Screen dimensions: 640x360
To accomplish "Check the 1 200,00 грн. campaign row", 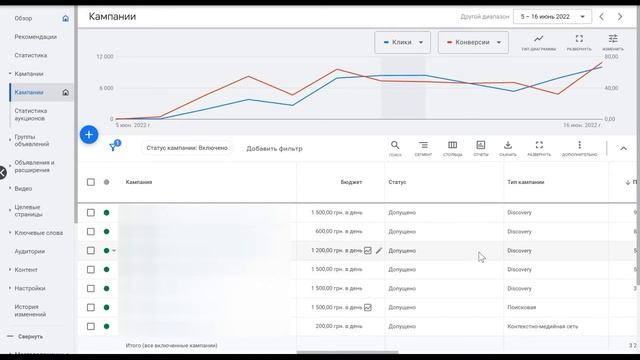I will (91, 251).
